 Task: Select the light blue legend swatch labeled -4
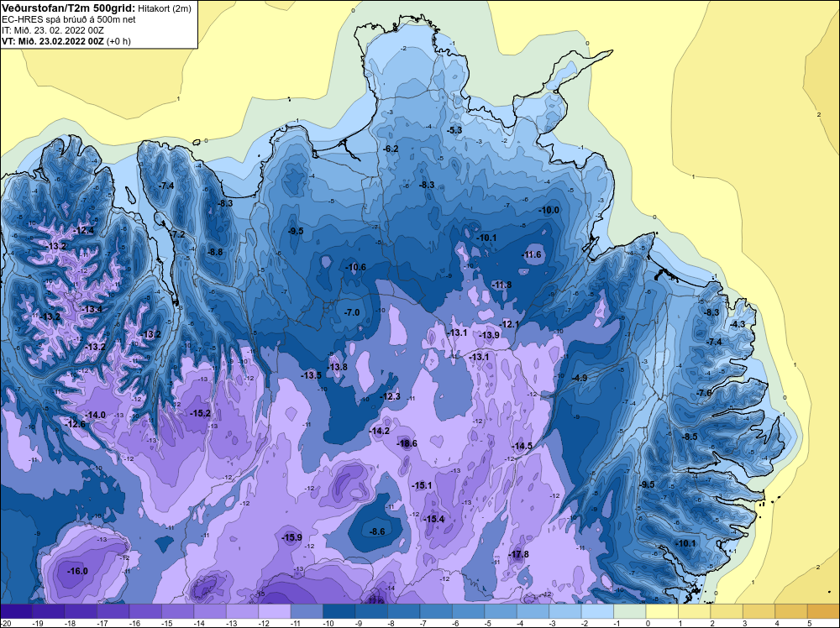point(533,611)
